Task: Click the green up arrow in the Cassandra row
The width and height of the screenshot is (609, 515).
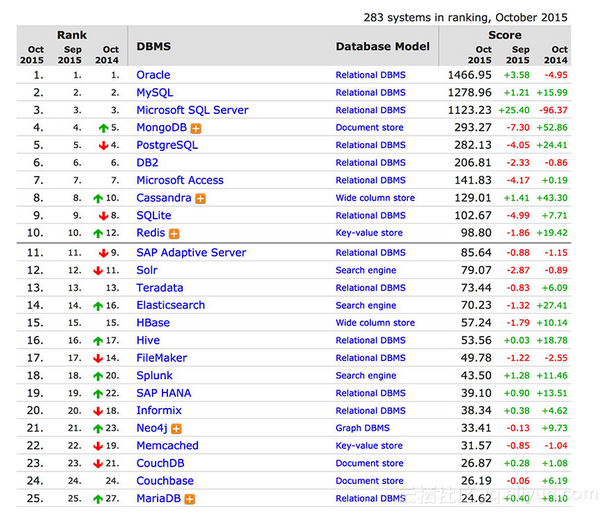Action: pos(98,198)
